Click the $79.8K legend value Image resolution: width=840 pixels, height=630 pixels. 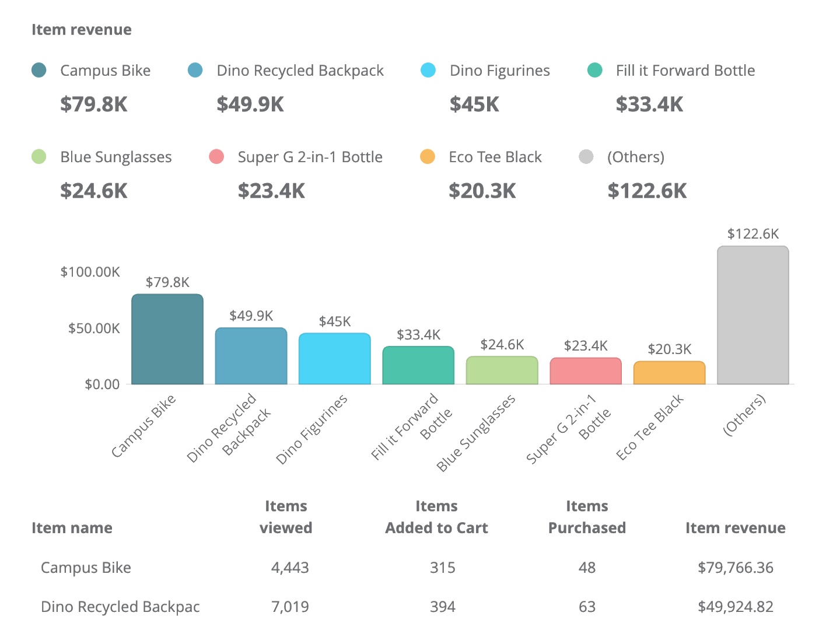click(x=94, y=104)
